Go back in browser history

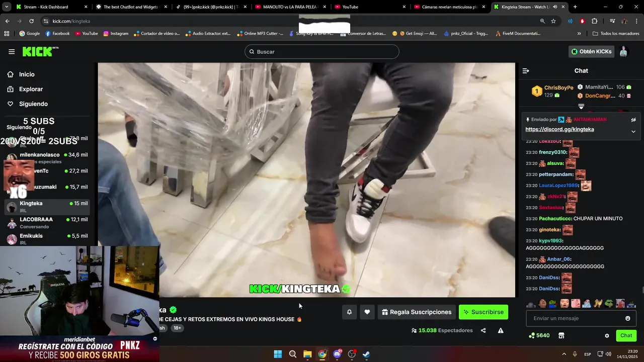pyautogui.click(x=7, y=21)
